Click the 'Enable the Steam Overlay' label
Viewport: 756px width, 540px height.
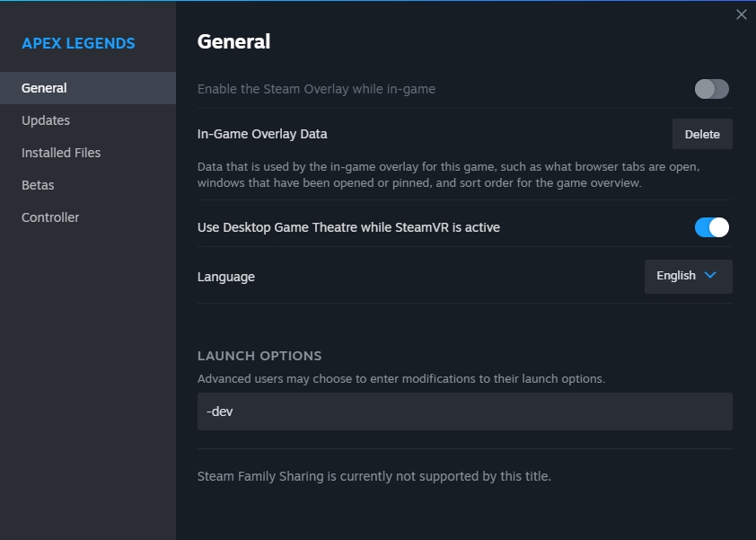click(316, 89)
